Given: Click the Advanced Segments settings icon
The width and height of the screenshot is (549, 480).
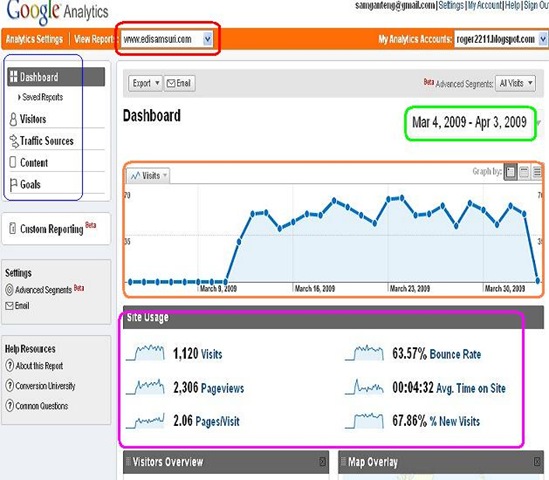Looking at the screenshot, I should tap(9, 290).
